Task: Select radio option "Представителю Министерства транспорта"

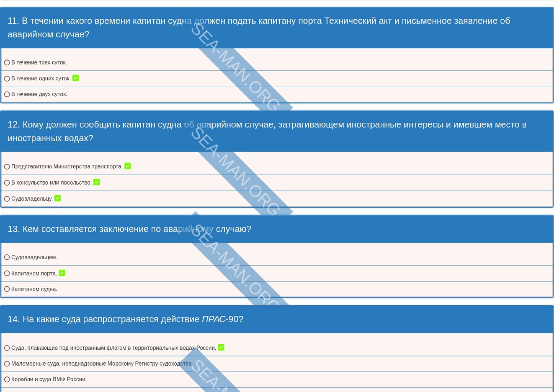Action: click(x=7, y=167)
